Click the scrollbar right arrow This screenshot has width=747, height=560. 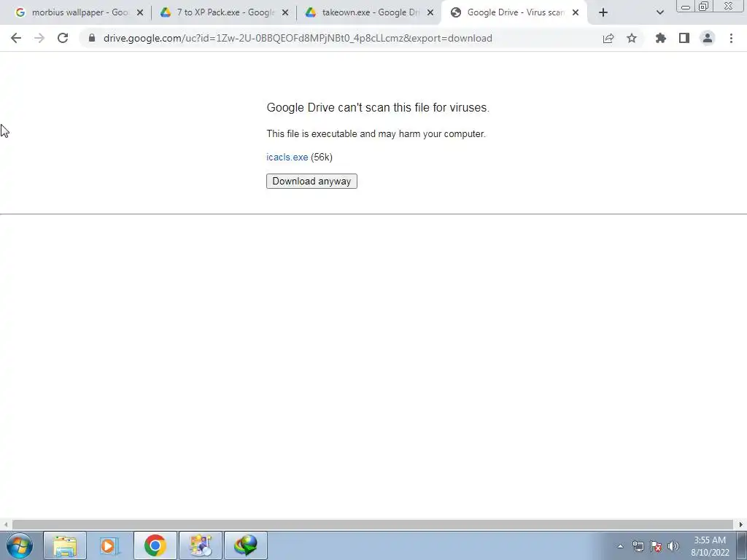741,525
